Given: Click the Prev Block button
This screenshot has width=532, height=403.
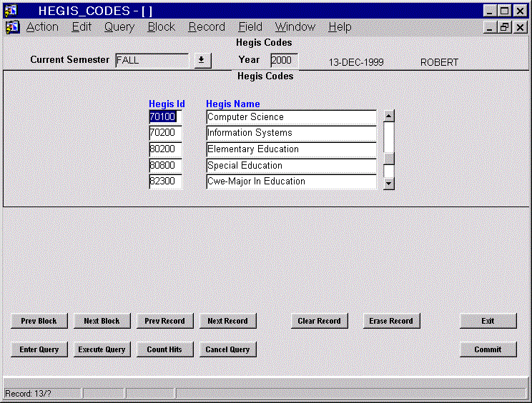Looking at the screenshot, I should click(39, 321).
